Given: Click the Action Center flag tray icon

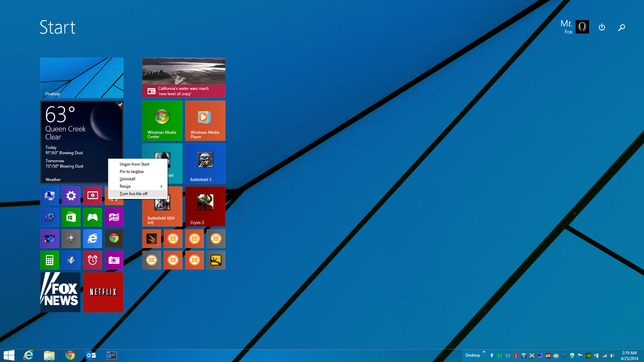Looking at the screenshot, I should tap(580, 356).
